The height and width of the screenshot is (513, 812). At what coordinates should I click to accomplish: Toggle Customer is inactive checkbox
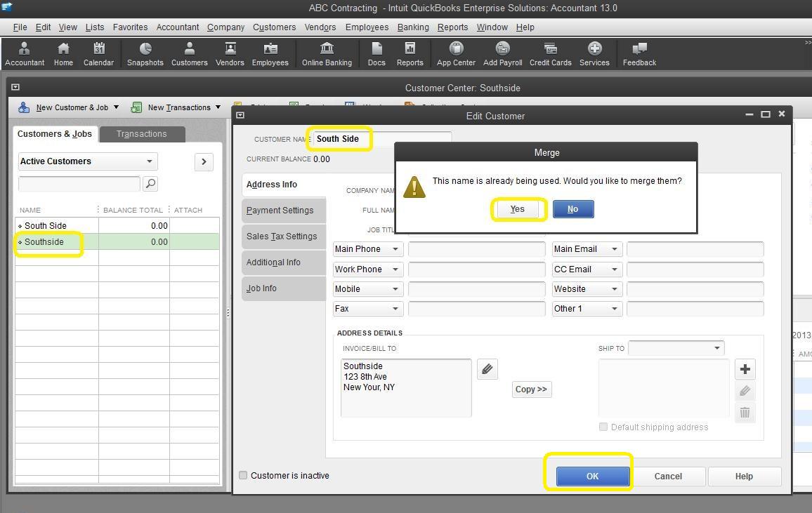coord(243,475)
